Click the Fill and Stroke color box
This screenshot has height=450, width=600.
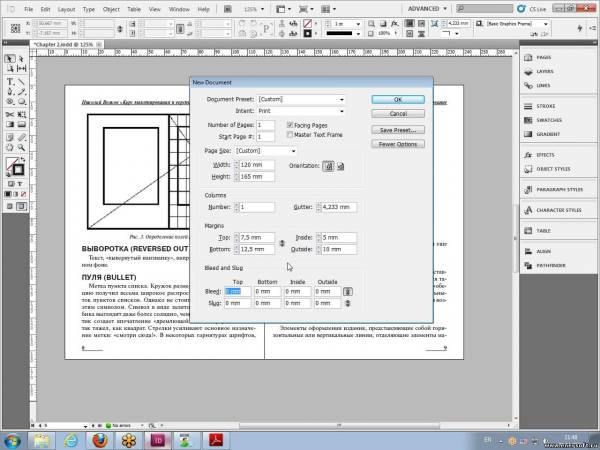(15, 166)
